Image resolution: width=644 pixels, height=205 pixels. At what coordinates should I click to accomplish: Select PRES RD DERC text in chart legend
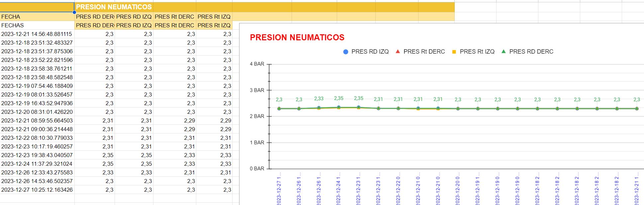tap(531, 52)
